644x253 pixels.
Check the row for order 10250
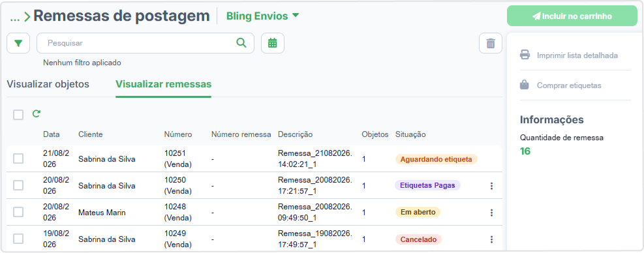[18, 186]
